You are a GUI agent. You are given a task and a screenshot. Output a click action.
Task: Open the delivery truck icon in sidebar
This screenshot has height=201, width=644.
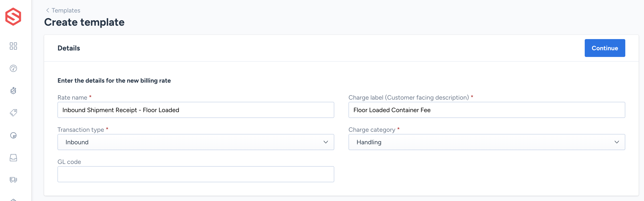pos(13,180)
